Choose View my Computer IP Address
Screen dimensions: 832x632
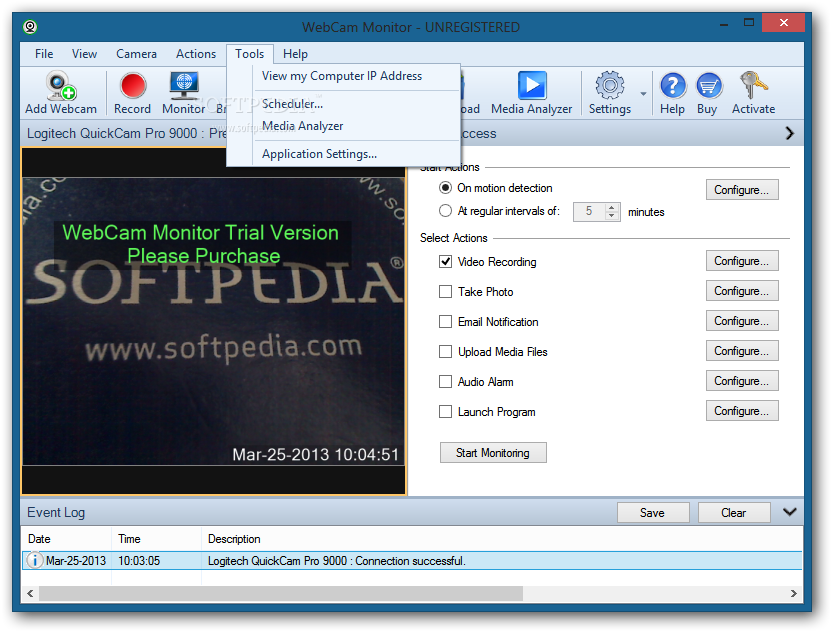tap(342, 76)
